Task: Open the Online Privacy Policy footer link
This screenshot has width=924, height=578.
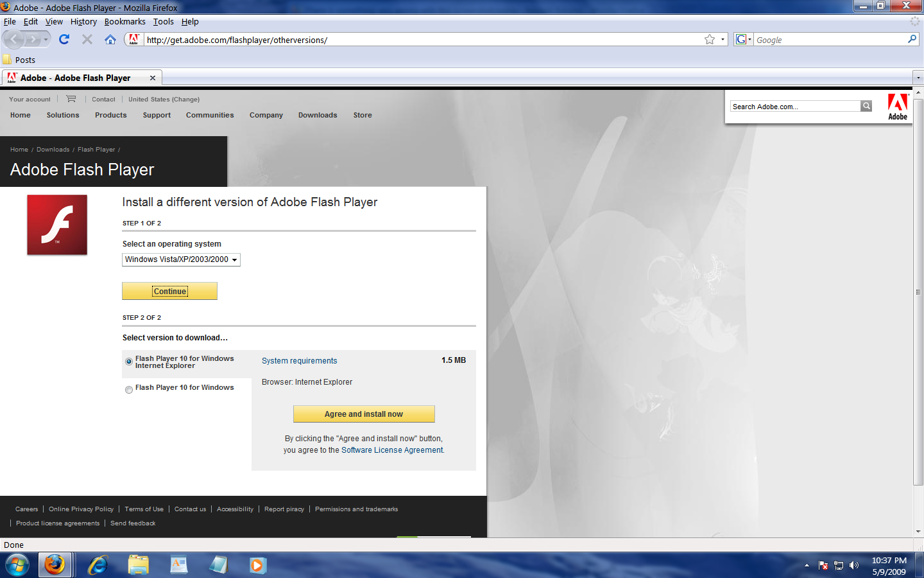Action: [81, 509]
